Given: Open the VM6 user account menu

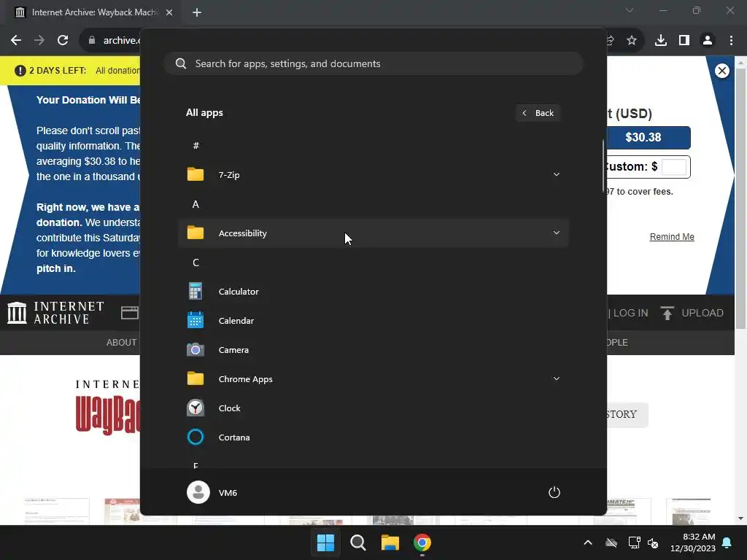Looking at the screenshot, I should coord(212,492).
